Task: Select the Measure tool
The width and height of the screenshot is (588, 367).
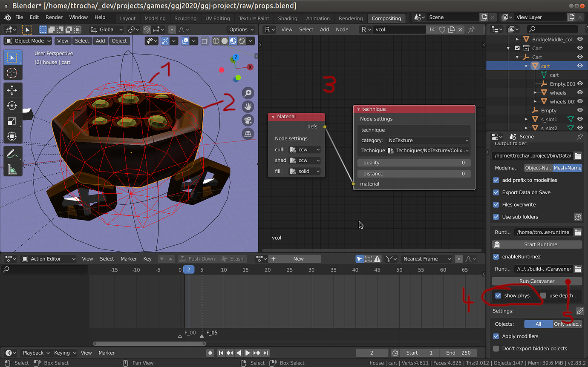Action: (x=12, y=169)
